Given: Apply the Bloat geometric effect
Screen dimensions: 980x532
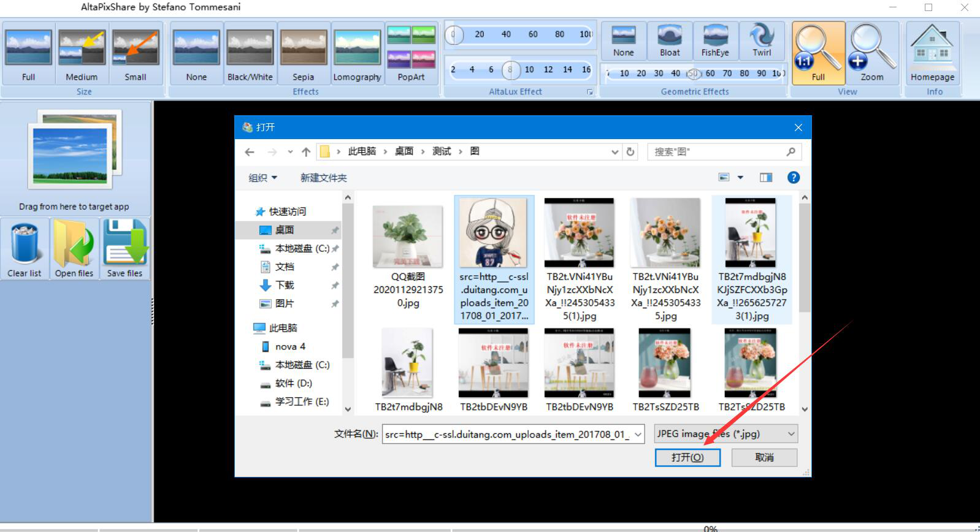Looking at the screenshot, I should click(x=670, y=41).
